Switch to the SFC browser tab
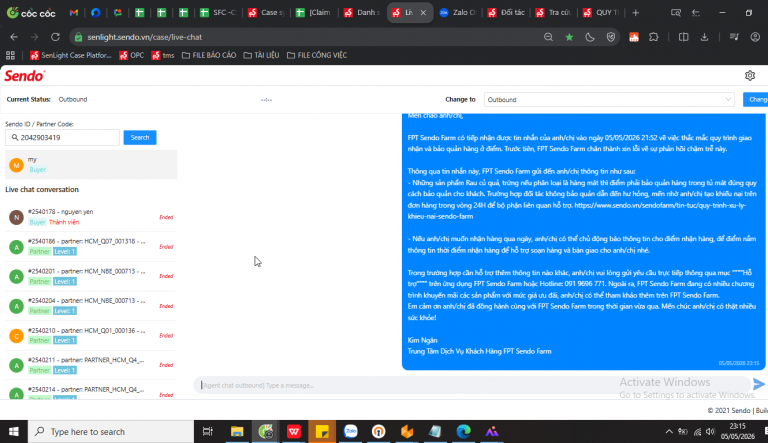The height and width of the screenshot is (443, 768). coord(218,13)
